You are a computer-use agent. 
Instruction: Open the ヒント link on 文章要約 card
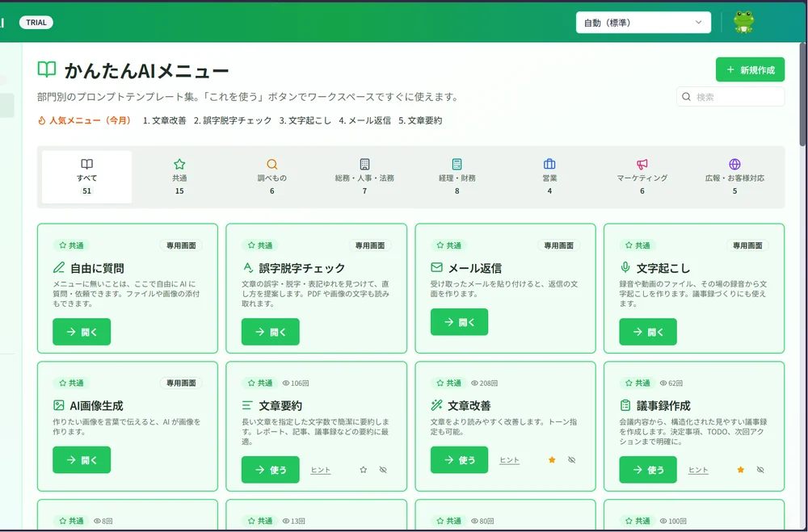(x=321, y=470)
